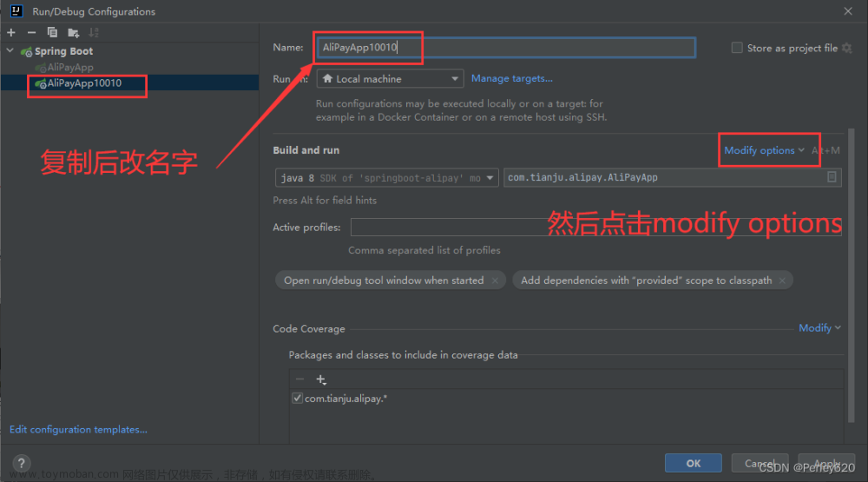Open Store as project file gear settings

847,49
